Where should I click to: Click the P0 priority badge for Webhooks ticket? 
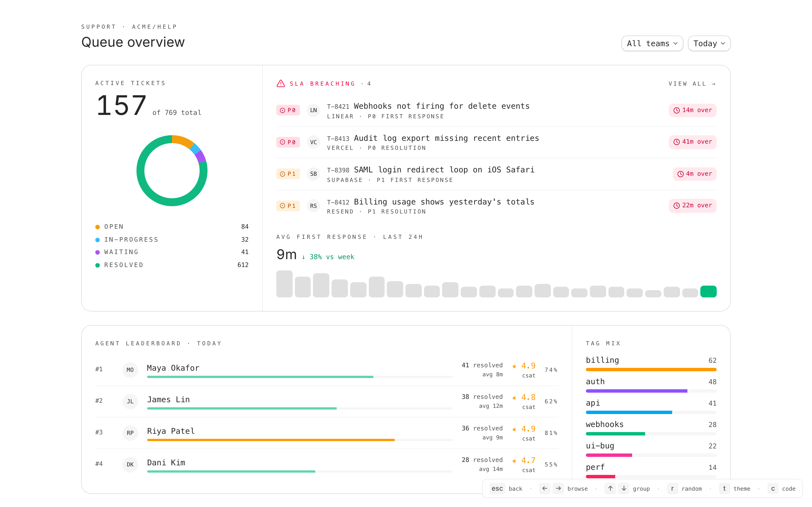click(x=288, y=110)
